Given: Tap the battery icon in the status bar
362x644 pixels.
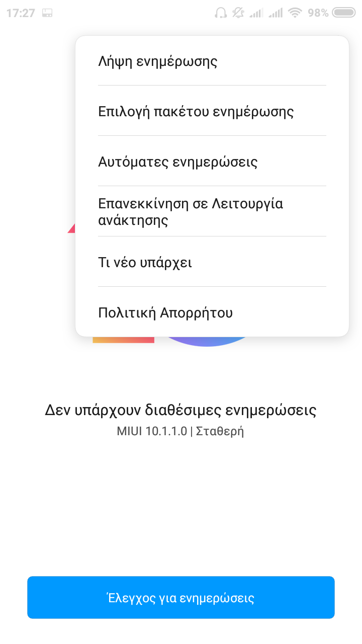Looking at the screenshot, I should coord(344,13).
